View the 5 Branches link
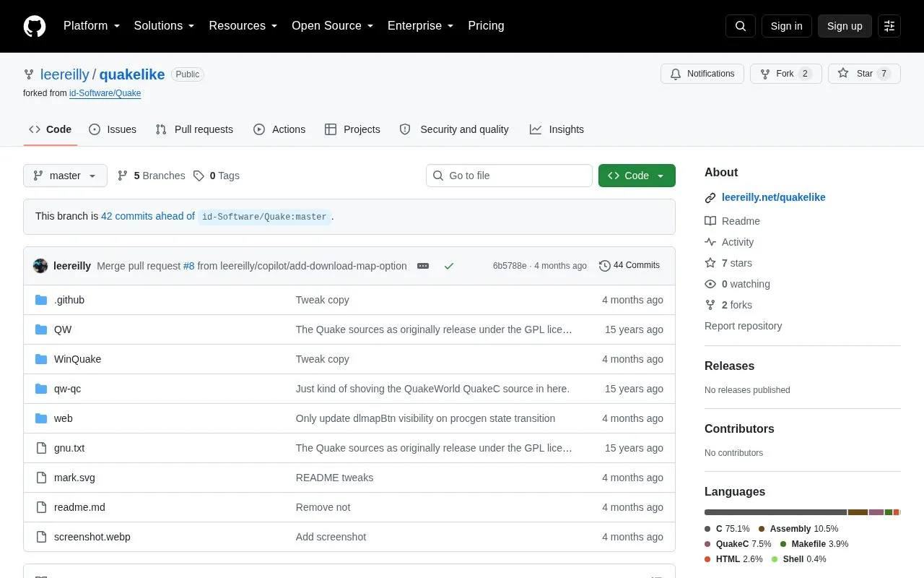 pos(151,176)
